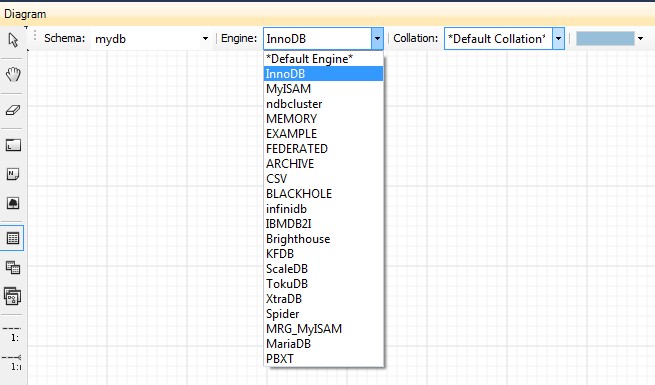Screen dimensions: 655x385
Task: Select InnoDB in the engine list
Action: pyautogui.click(x=324, y=74)
